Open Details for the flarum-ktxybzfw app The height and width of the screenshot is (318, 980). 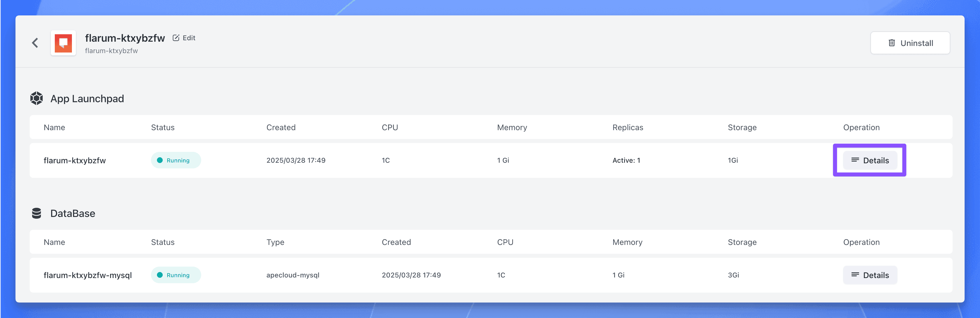coord(870,160)
